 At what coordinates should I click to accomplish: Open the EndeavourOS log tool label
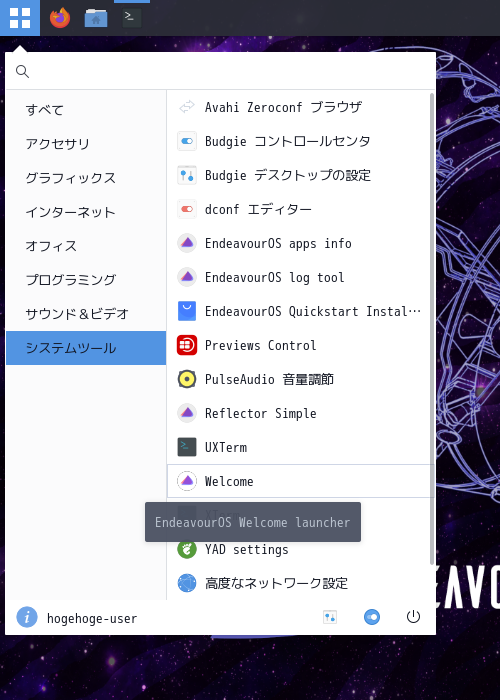[x=275, y=277]
